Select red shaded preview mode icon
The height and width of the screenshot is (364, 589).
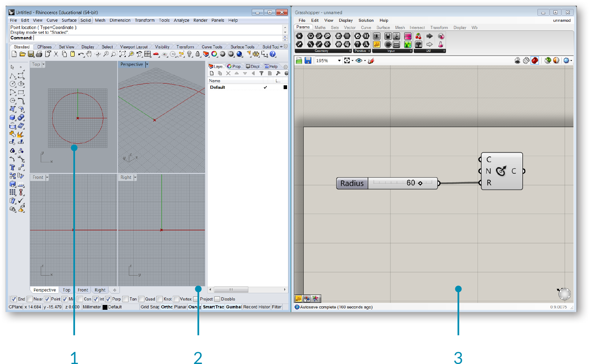point(535,61)
